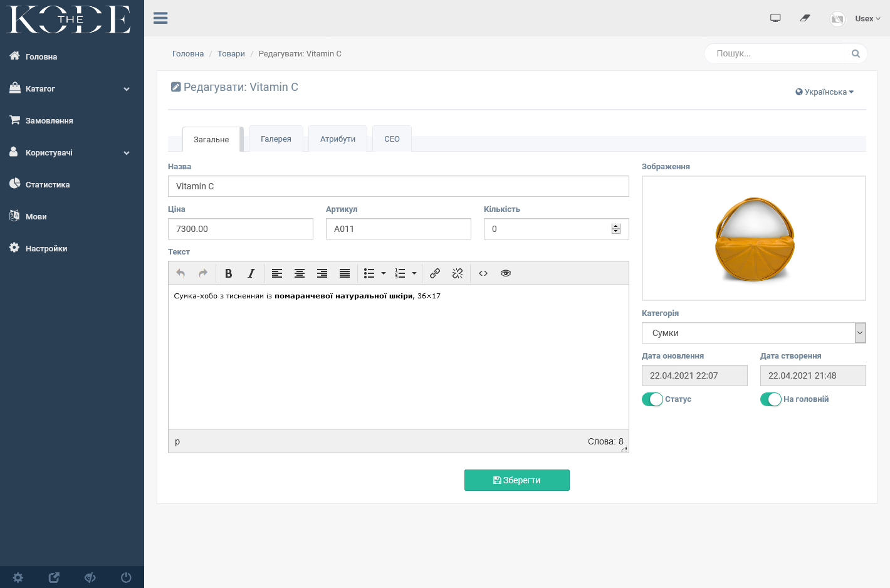Toggle italic text in editor toolbar
Screen dimensions: 890x588
[x=251, y=273]
